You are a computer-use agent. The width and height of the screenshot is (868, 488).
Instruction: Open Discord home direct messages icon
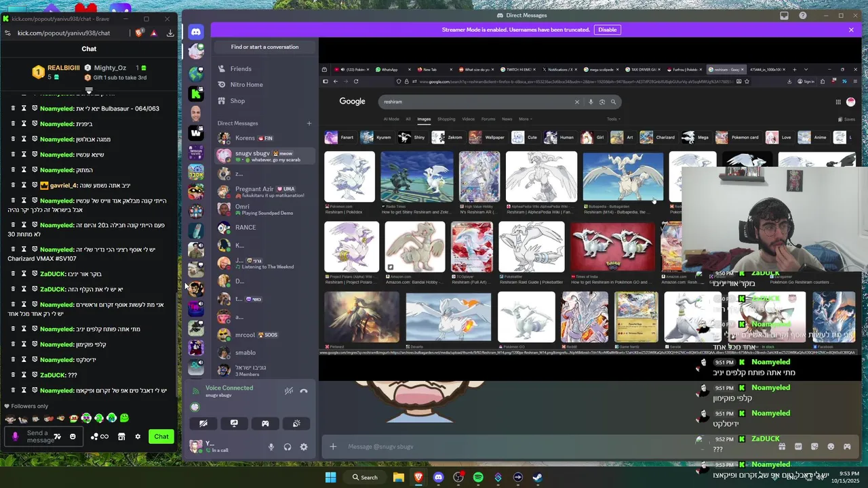coord(196,32)
